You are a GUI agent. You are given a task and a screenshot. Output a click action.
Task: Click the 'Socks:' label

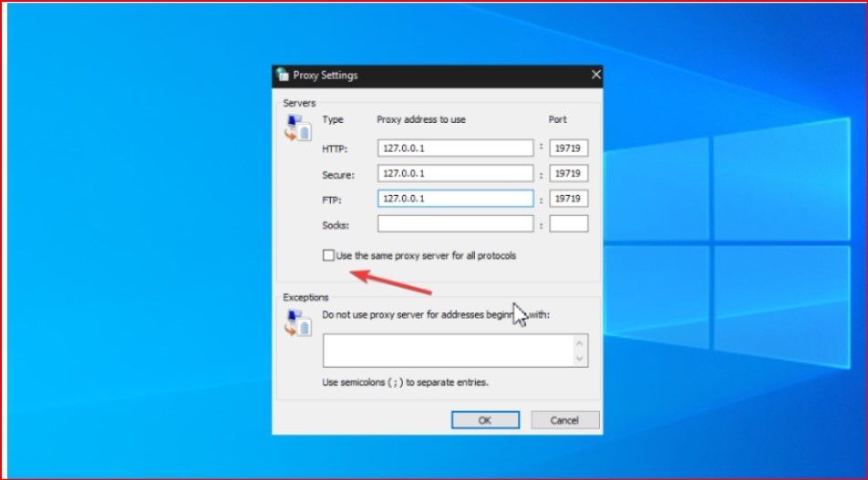336,226
